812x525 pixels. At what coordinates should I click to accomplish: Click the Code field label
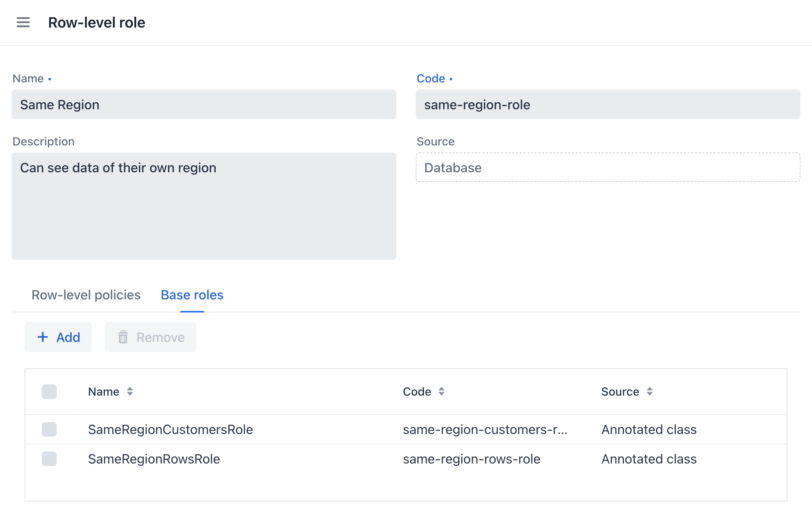click(x=431, y=78)
